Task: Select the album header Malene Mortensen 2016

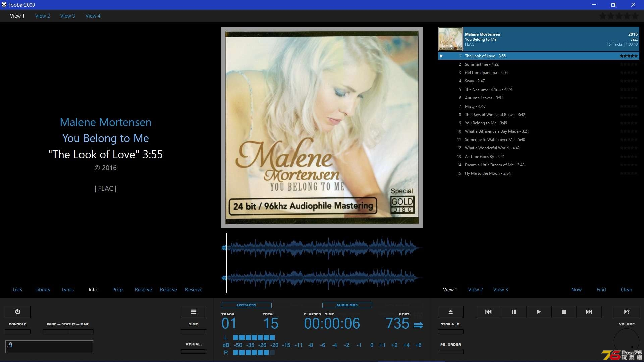Action: tap(551, 39)
